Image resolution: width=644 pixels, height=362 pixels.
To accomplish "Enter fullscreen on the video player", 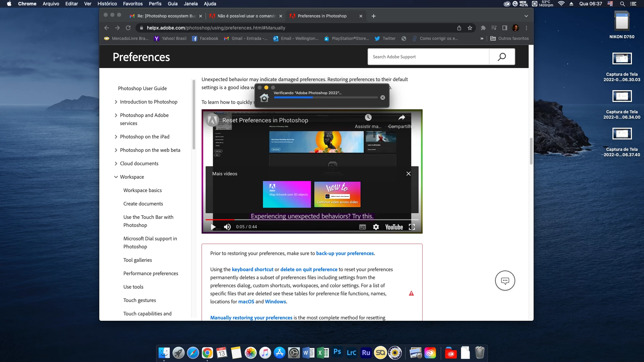I will [x=412, y=227].
